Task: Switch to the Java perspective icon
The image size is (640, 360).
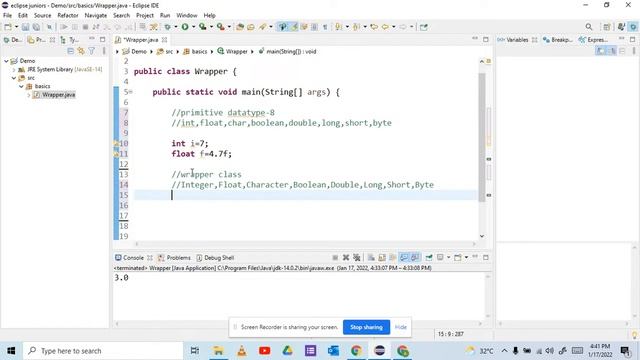Action: click(x=621, y=27)
